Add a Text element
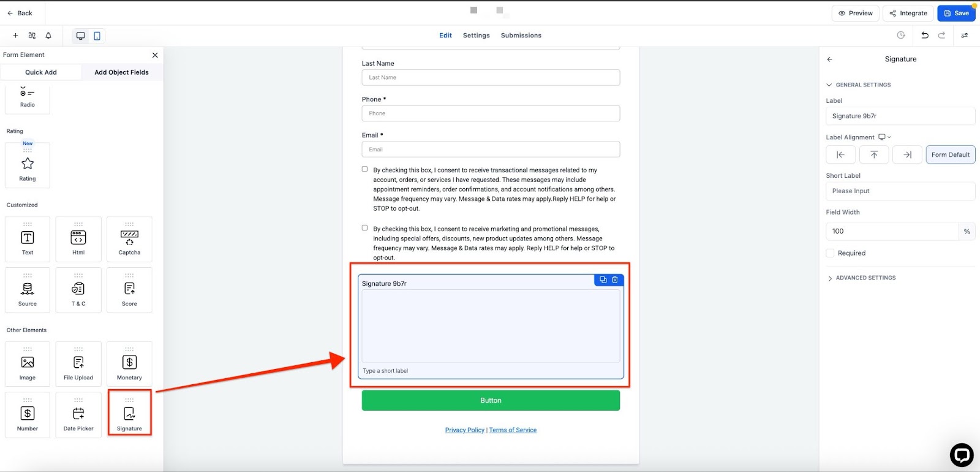This screenshot has width=980, height=472. (x=28, y=239)
